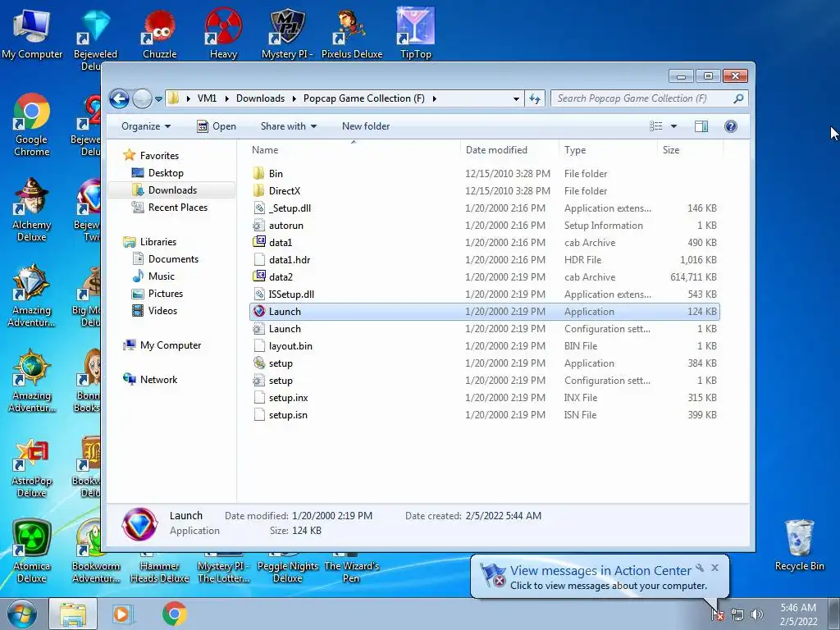Select the DirectX folder row
The width and height of the screenshot is (840, 630).
(484, 190)
